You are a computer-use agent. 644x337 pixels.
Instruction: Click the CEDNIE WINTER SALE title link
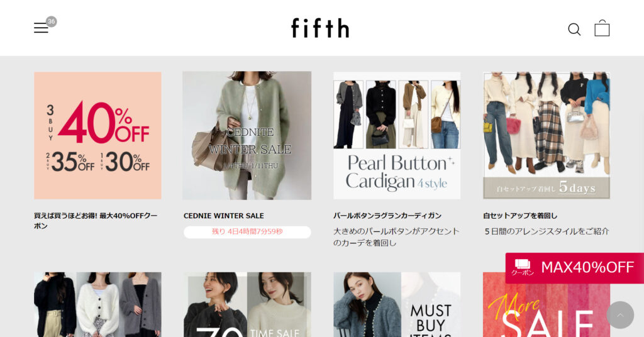click(224, 216)
